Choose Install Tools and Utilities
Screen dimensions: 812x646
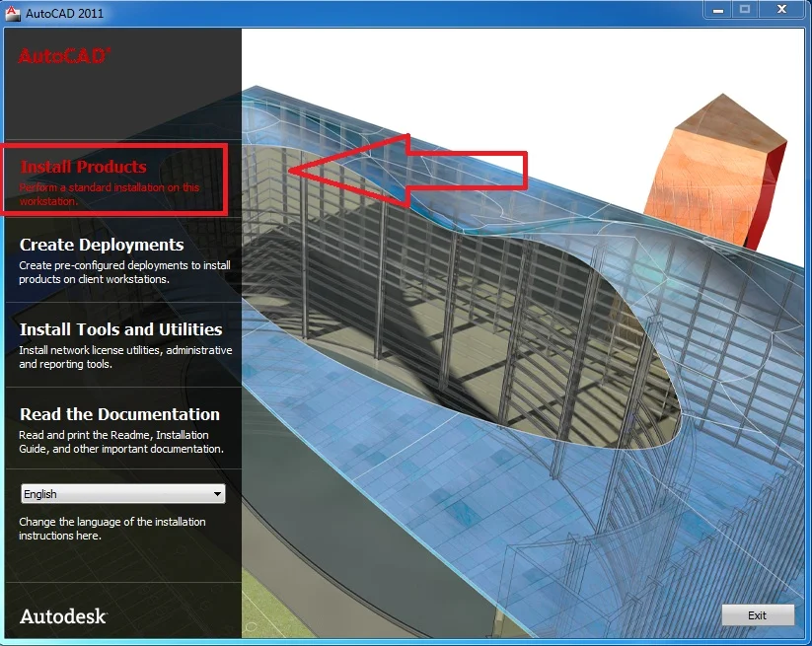120,329
